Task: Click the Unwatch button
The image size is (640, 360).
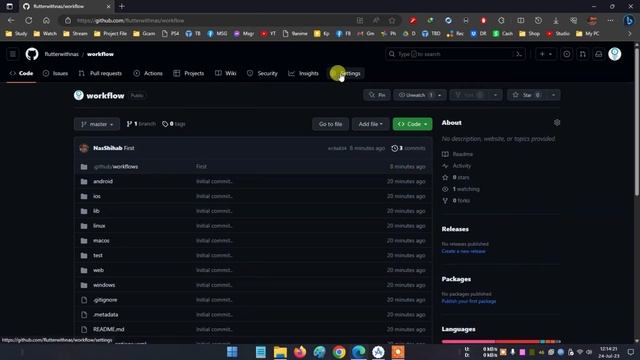Action: (415, 95)
